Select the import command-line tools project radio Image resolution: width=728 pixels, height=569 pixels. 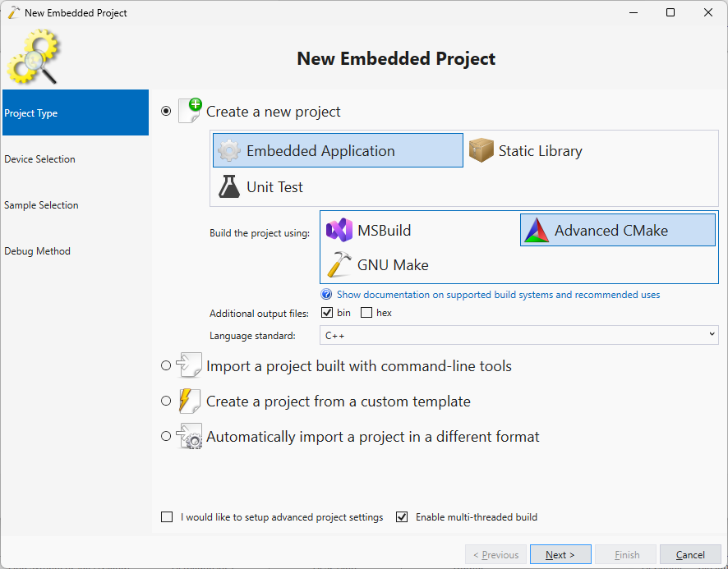[167, 366]
